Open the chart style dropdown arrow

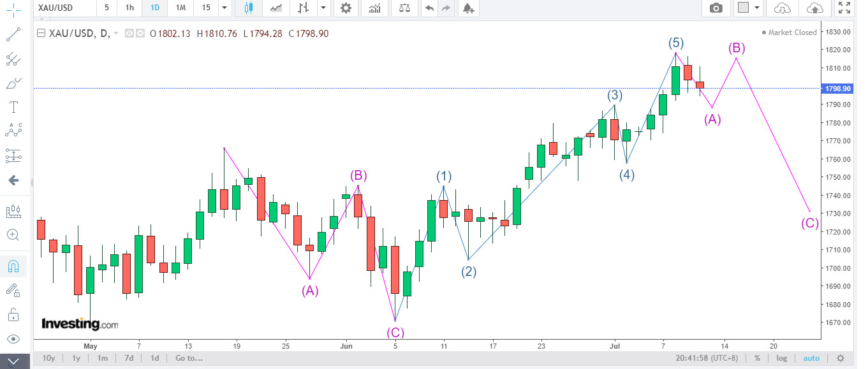pyautogui.click(x=324, y=8)
